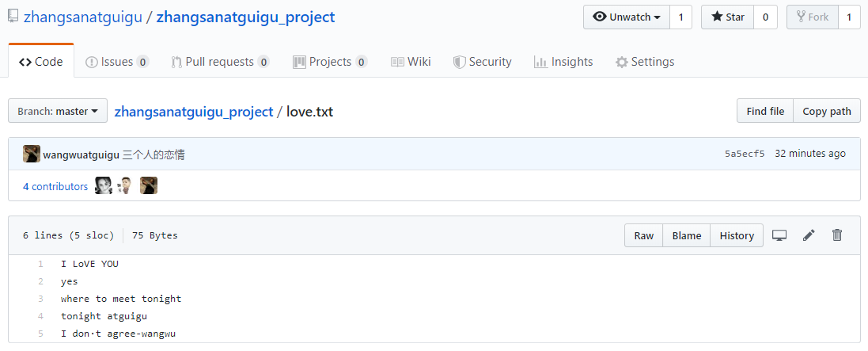Star this repository
Screen dimensions: 868x351
(727, 17)
